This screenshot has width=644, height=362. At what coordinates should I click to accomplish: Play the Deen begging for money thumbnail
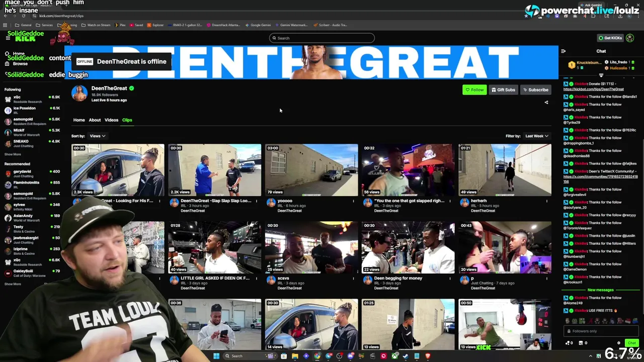tap(408, 247)
